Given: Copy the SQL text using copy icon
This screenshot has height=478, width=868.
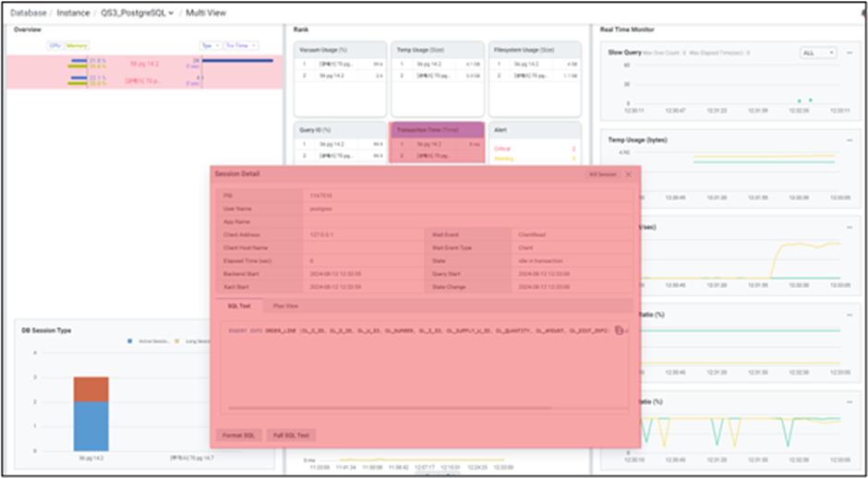Looking at the screenshot, I should coord(620,329).
